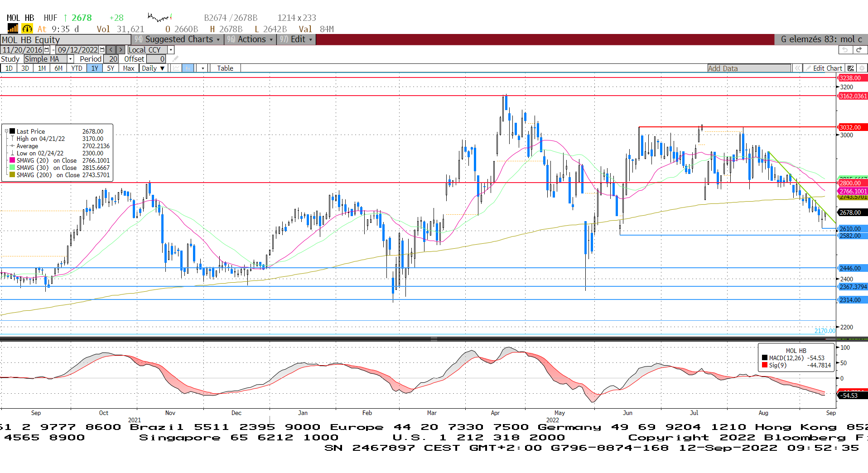Click the Average marker icon in the legend
This screenshot has width=868, height=473.
[x=12, y=146]
